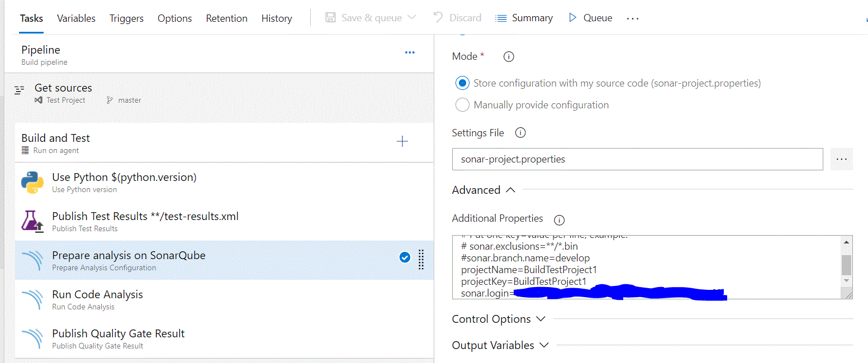Click the Additional Properties info icon
Viewport: 868px width, 363px height.
click(559, 219)
